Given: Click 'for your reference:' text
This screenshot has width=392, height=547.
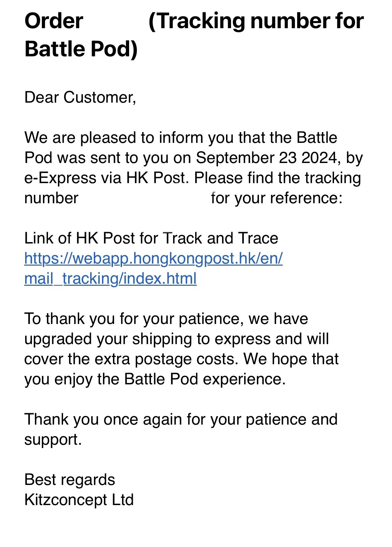Looking at the screenshot, I should coord(277,198).
